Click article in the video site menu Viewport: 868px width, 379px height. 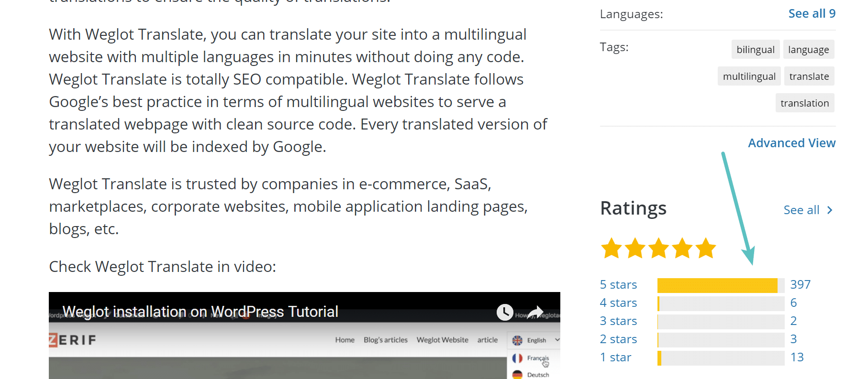coord(487,340)
